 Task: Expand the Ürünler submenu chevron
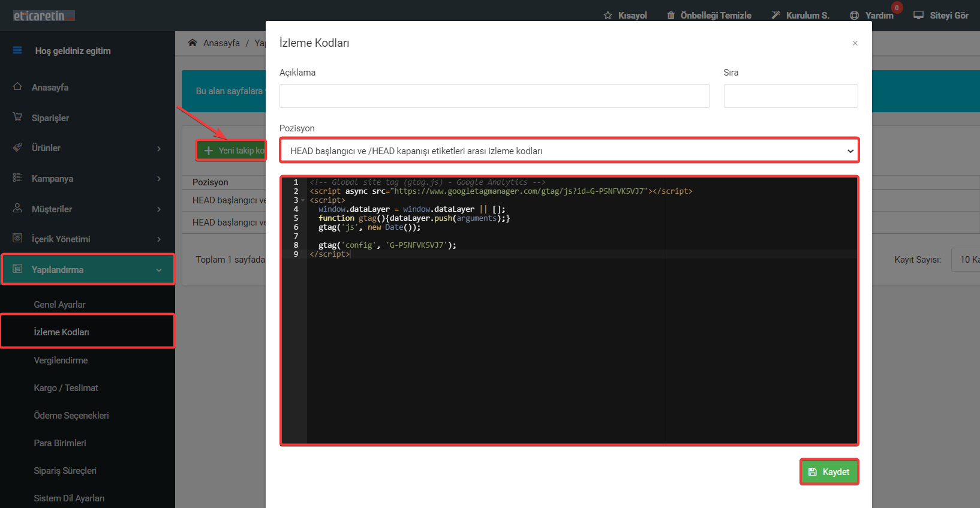pos(159,148)
